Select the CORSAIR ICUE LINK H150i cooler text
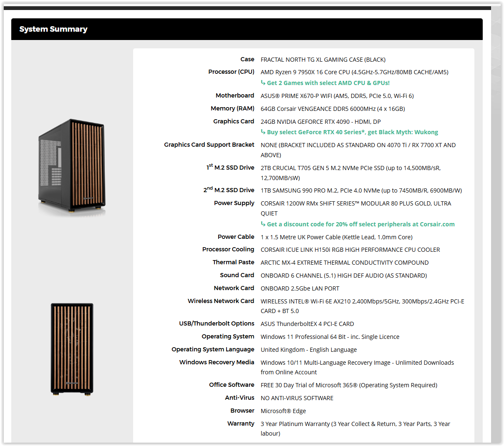504x446 pixels. [x=350, y=250]
